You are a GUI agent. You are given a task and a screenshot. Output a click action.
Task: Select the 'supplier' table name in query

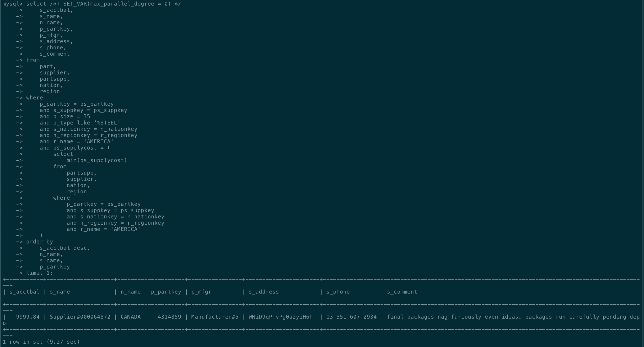pyautogui.click(x=53, y=72)
